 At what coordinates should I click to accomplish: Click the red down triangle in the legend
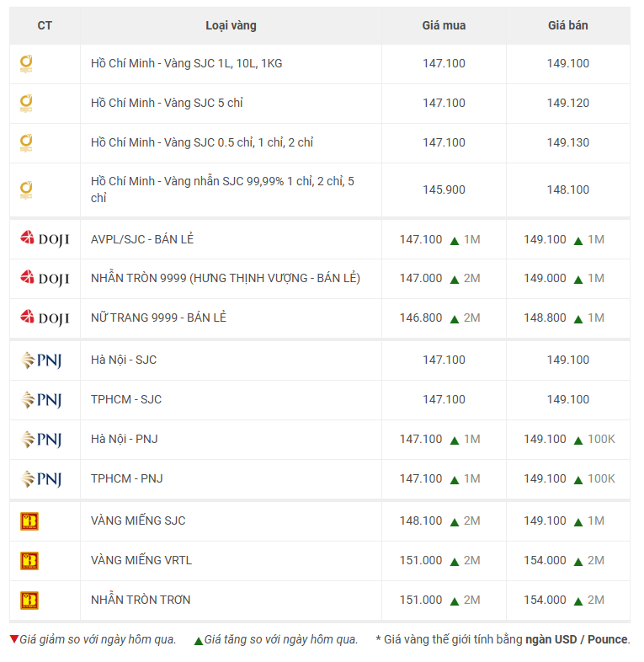[13, 639]
